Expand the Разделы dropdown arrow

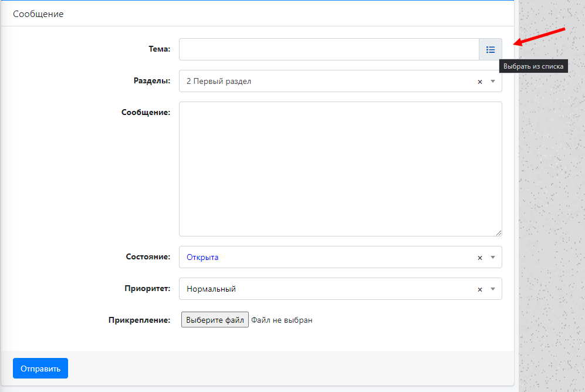[493, 82]
